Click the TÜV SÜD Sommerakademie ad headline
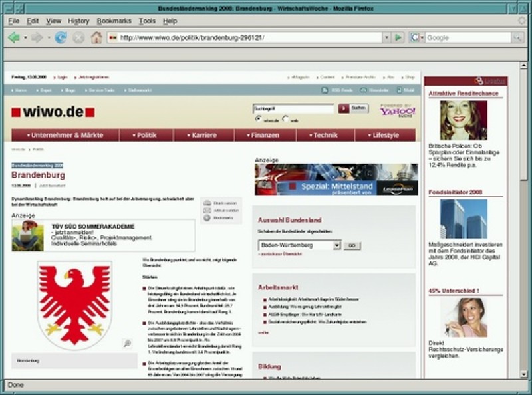 (93, 226)
